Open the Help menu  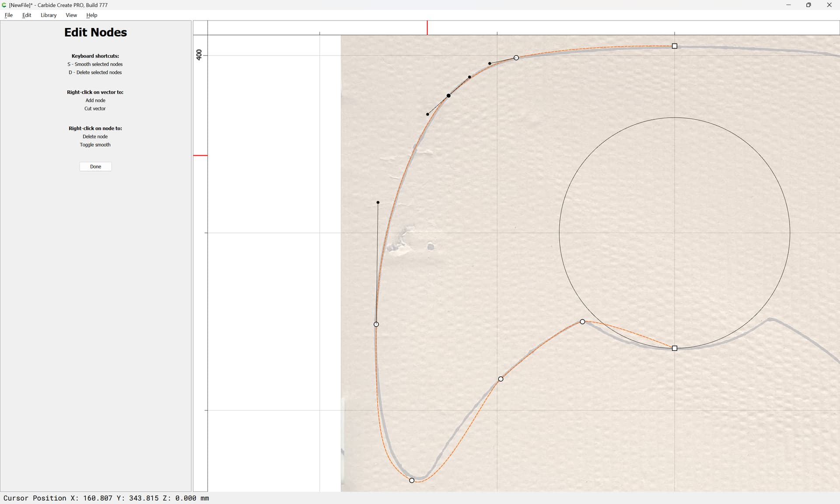point(91,15)
